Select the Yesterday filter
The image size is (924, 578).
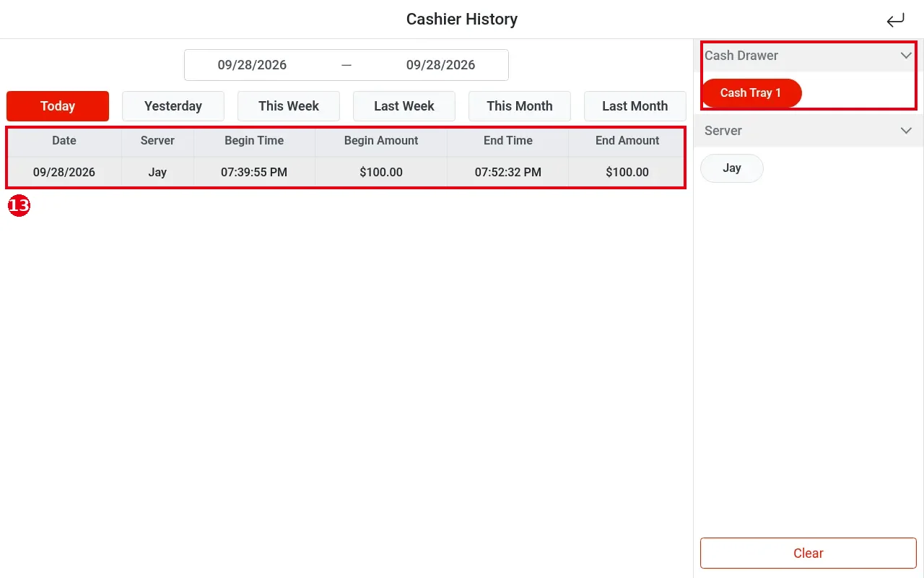pyautogui.click(x=173, y=106)
